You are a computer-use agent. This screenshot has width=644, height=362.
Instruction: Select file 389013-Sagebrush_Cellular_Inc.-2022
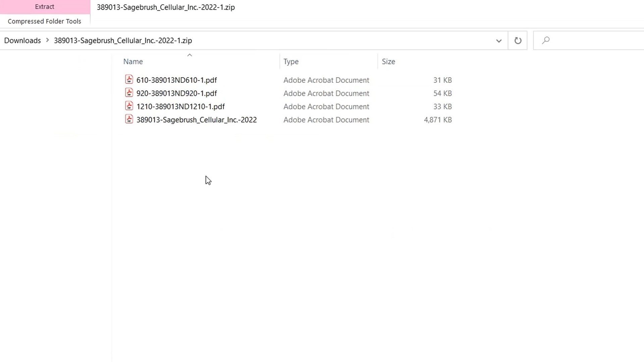click(x=197, y=120)
